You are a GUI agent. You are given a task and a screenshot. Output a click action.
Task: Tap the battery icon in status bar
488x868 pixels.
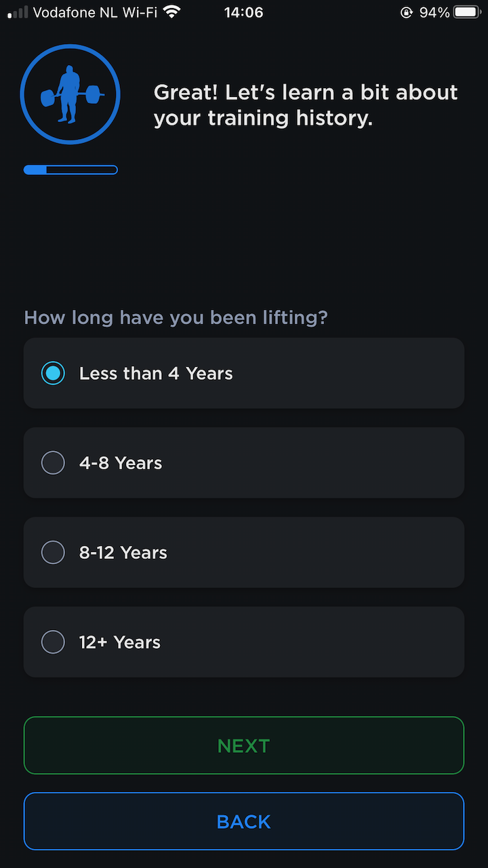[x=467, y=12]
